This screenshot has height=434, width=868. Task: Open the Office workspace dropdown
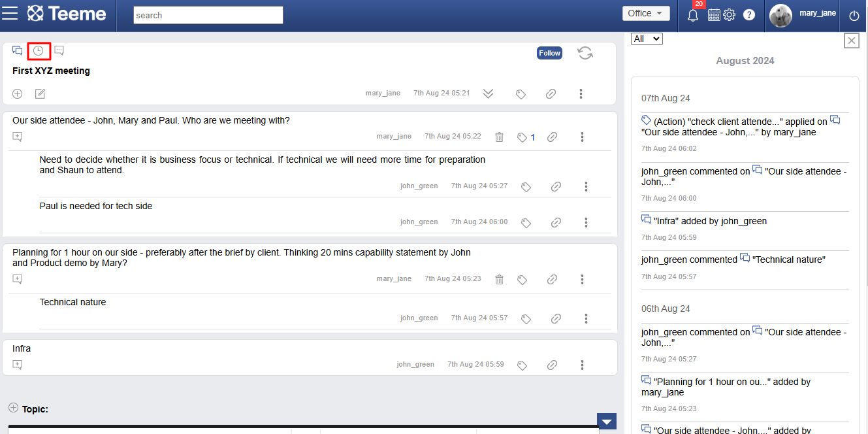point(646,13)
